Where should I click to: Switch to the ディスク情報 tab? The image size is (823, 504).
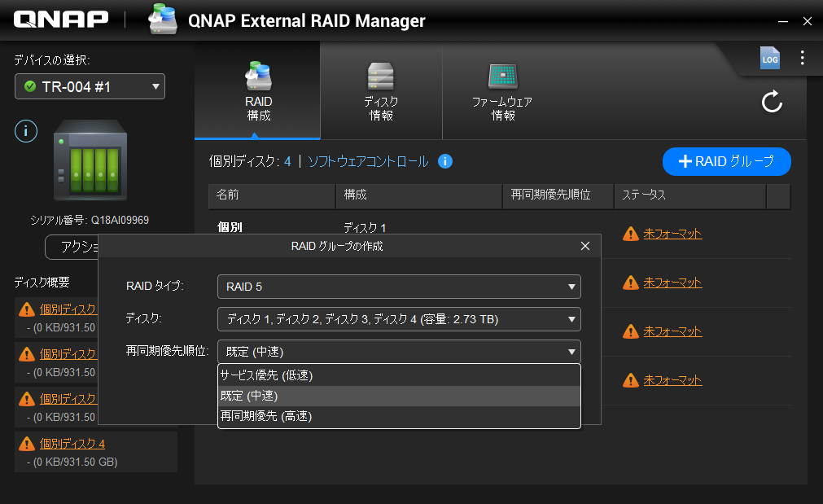pos(380,93)
